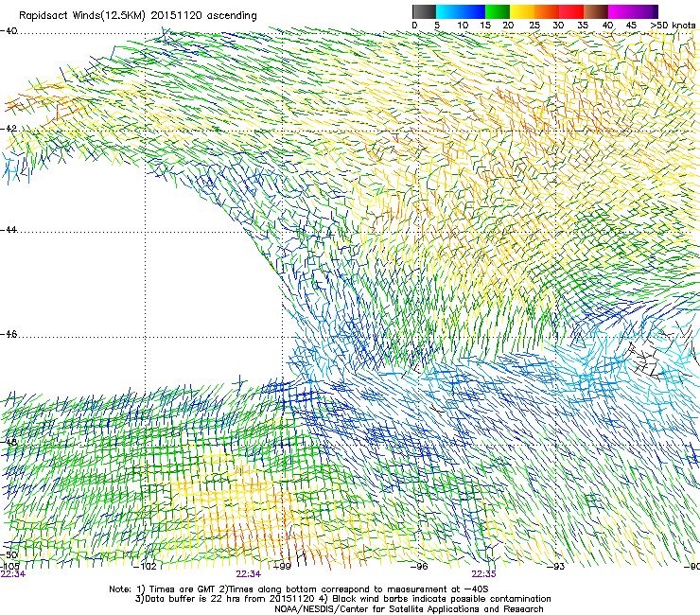Click the '-96' longitude axis label
The width and height of the screenshot is (700, 615).
(419, 567)
